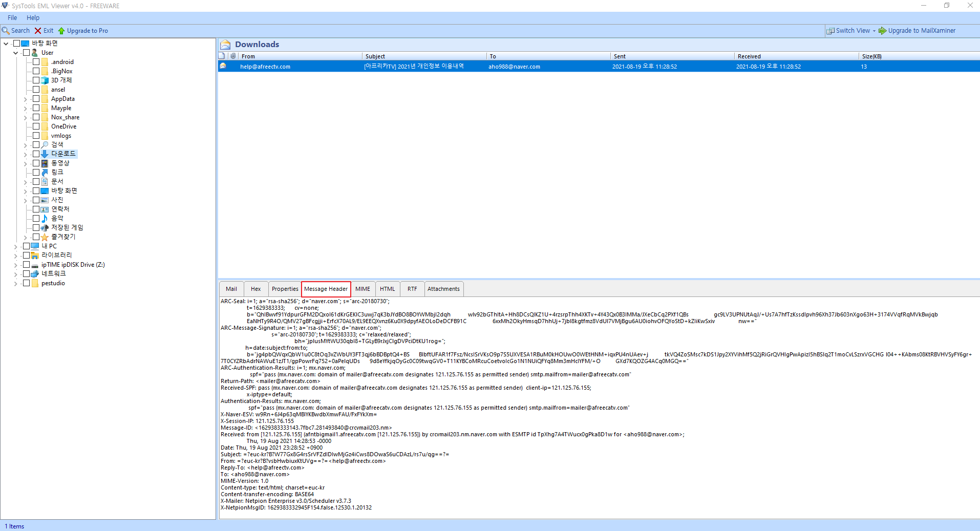Sort emails by Sent column
The height and width of the screenshot is (531, 980).
point(672,56)
